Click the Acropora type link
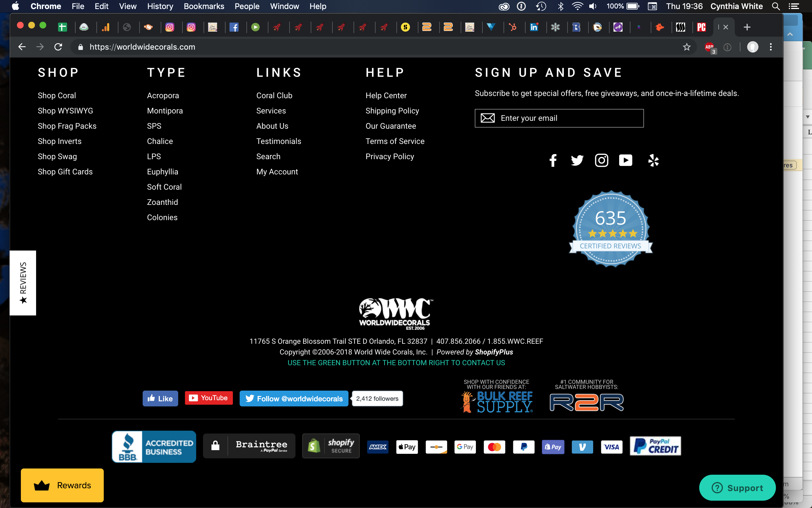This screenshot has height=508, width=812. click(x=163, y=96)
